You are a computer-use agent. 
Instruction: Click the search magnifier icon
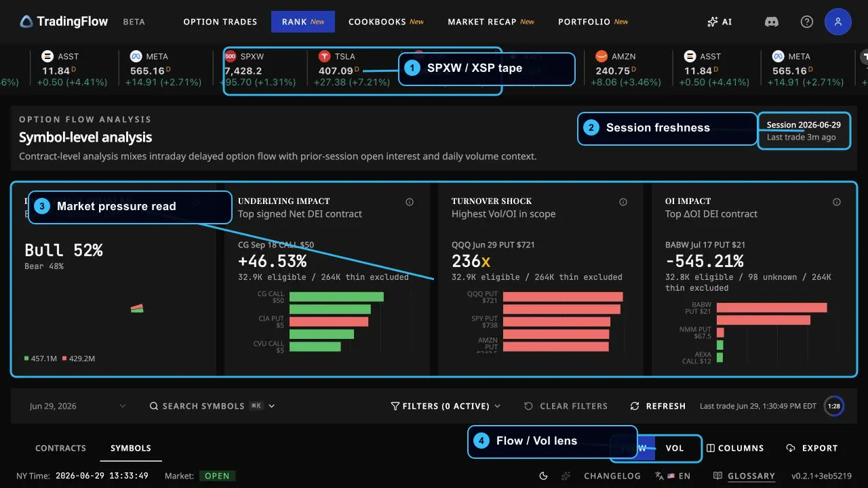coord(155,406)
